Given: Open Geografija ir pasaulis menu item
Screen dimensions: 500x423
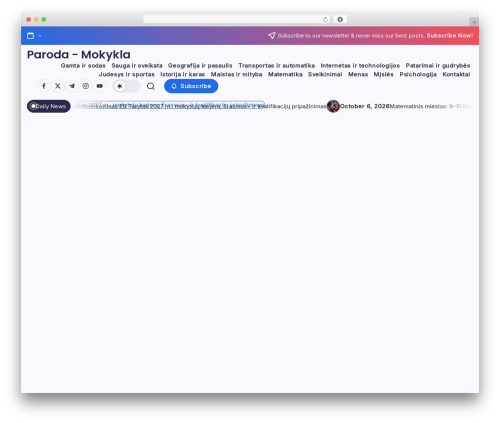Looking at the screenshot, I should click(x=200, y=66).
